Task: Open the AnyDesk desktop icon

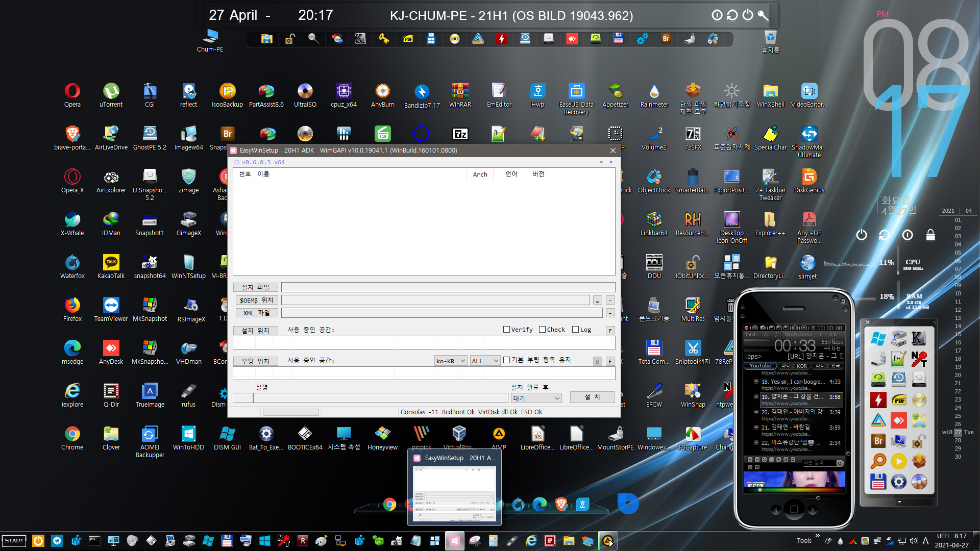Action: pos(111,352)
